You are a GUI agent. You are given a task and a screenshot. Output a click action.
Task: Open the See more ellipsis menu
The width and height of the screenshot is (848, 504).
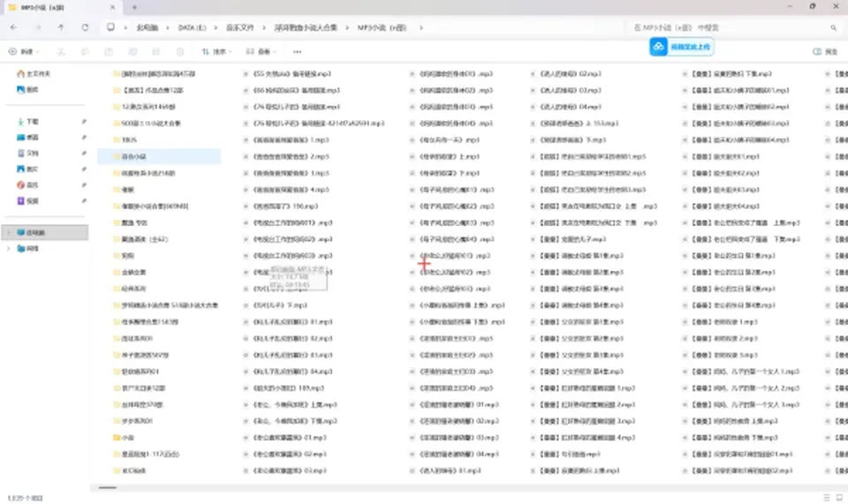click(x=297, y=52)
